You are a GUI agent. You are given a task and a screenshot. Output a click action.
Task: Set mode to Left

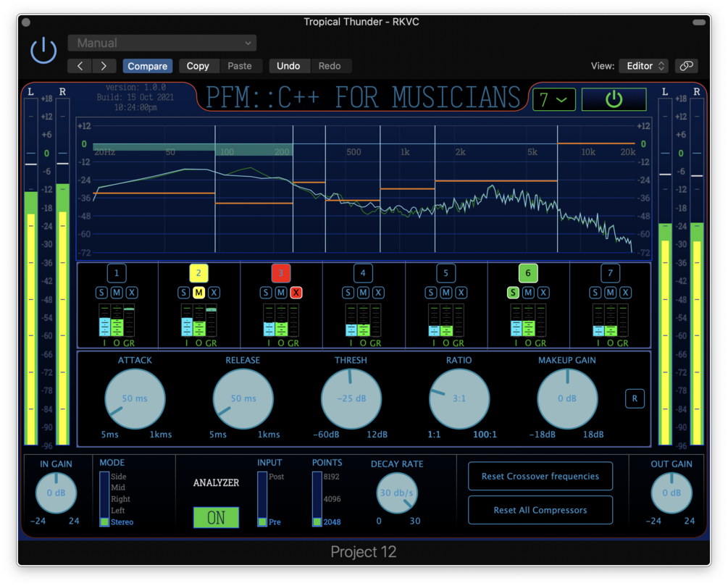(118, 511)
